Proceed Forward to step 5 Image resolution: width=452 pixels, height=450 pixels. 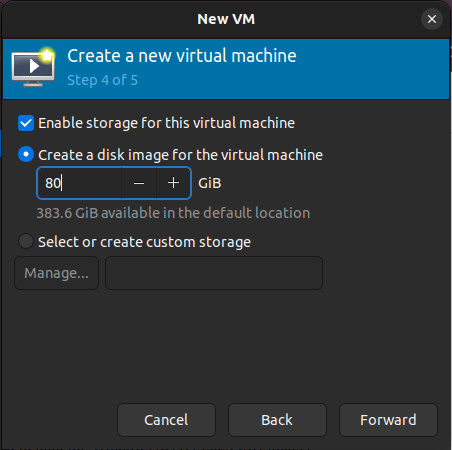click(x=388, y=420)
